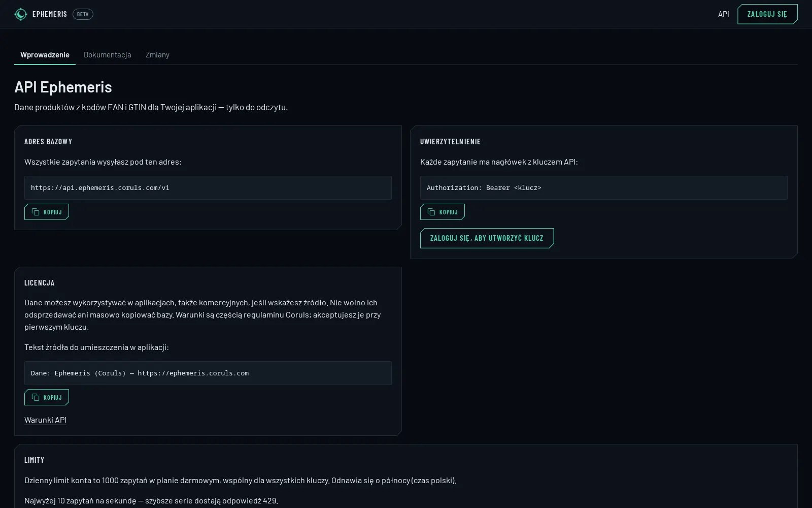Click the ADRES BAZOWY card title

click(48, 141)
